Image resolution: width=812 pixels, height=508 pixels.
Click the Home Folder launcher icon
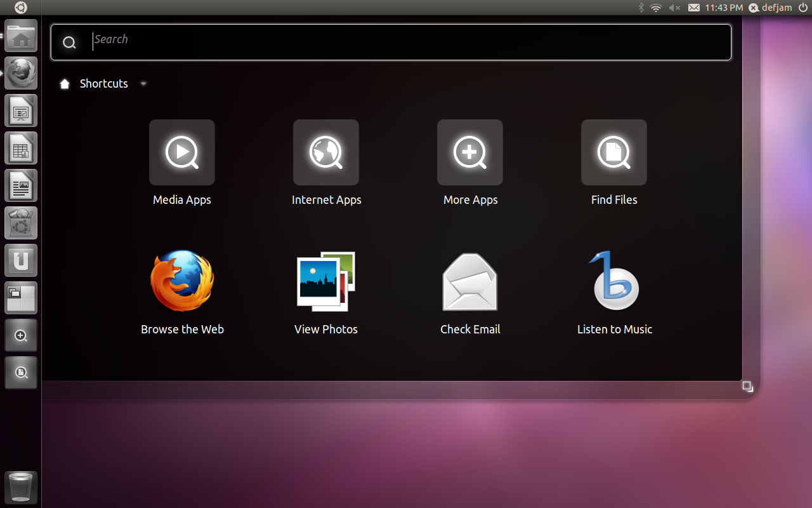21,36
